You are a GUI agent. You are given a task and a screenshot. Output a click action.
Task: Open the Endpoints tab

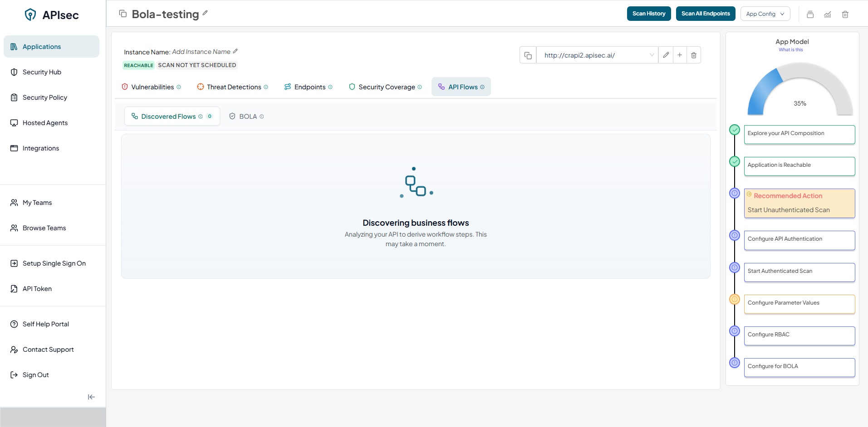coord(309,87)
